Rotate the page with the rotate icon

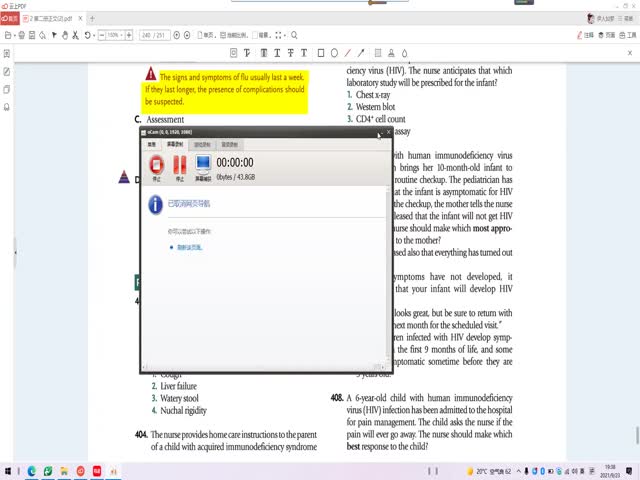click(87, 36)
